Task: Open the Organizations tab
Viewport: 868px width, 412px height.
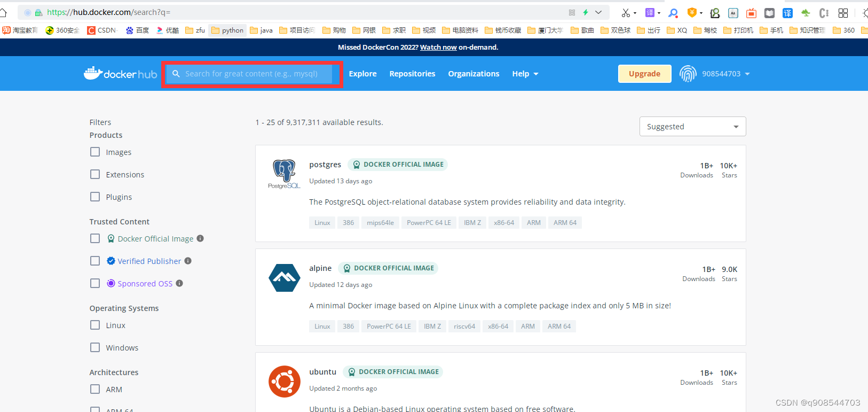Action: pyautogui.click(x=474, y=74)
